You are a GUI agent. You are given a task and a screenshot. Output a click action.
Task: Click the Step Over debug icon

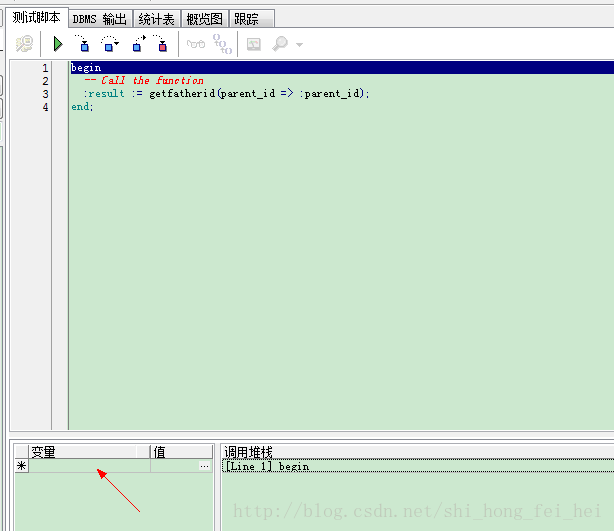click(x=110, y=44)
